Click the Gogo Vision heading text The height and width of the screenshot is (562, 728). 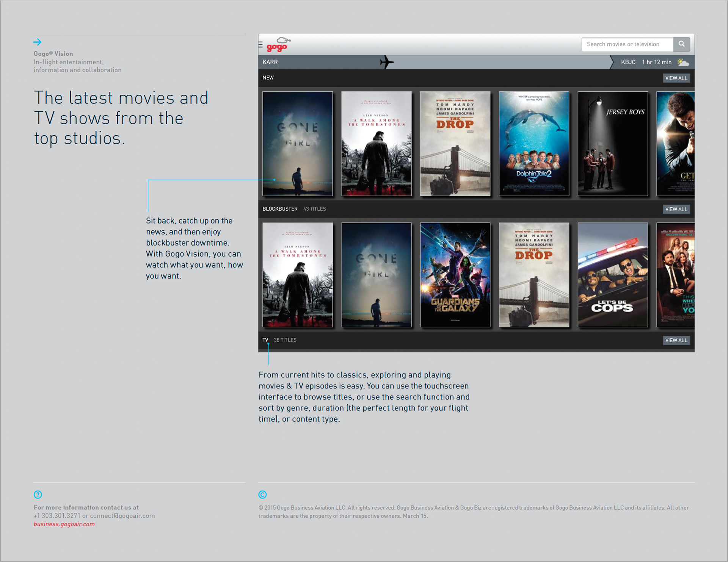[53, 54]
